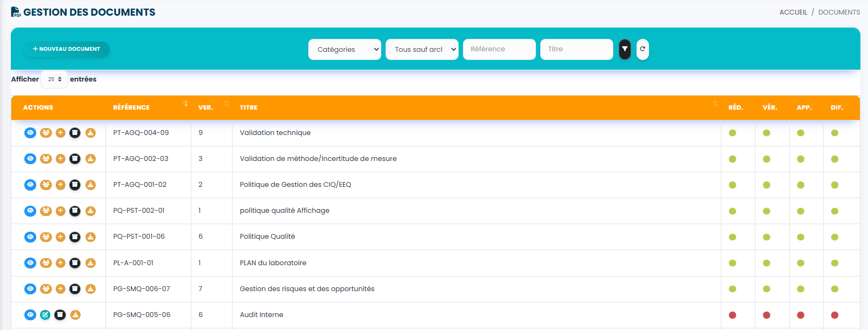This screenshot has width=868, height=330.
Task: Open the users icon for PT-AGQ-001-02
Action: 46,185
